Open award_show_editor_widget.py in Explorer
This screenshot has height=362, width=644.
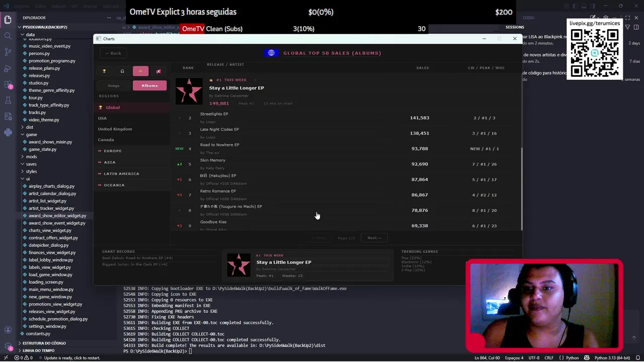(x=57, y=216)
